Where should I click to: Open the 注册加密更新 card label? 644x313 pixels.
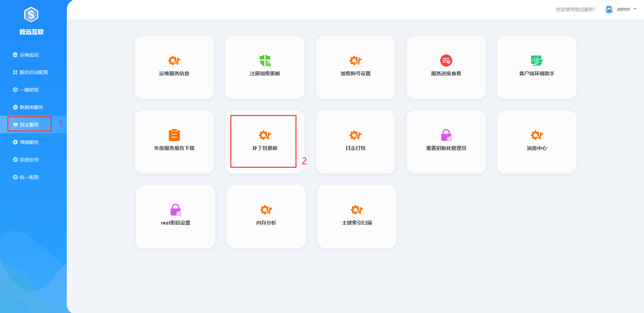click(x=265, y=74)
